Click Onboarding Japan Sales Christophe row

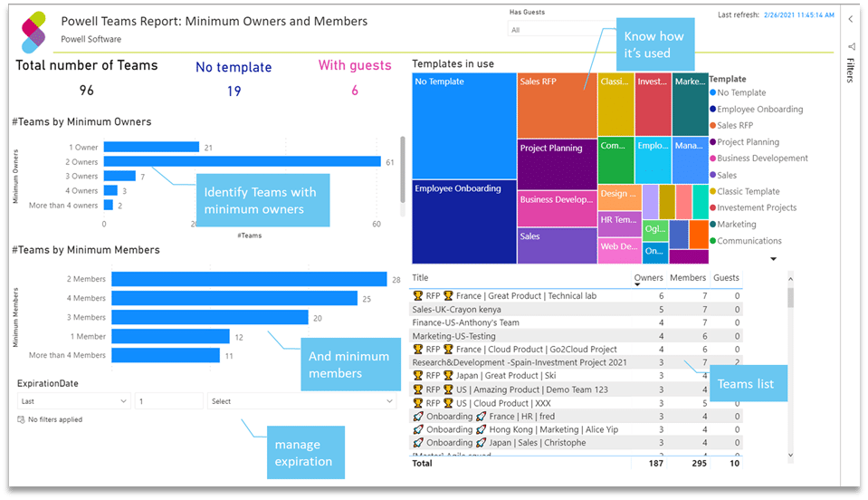pos(576,443)
